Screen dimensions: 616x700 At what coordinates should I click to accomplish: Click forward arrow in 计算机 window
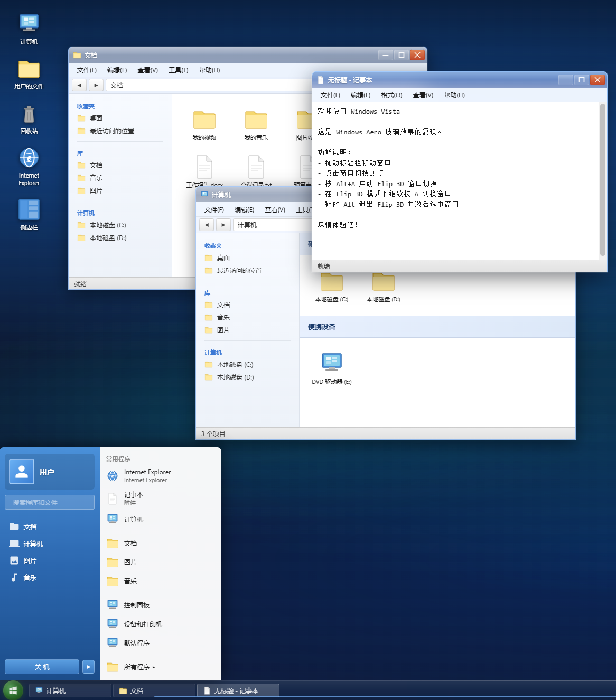tap(223, 225)
